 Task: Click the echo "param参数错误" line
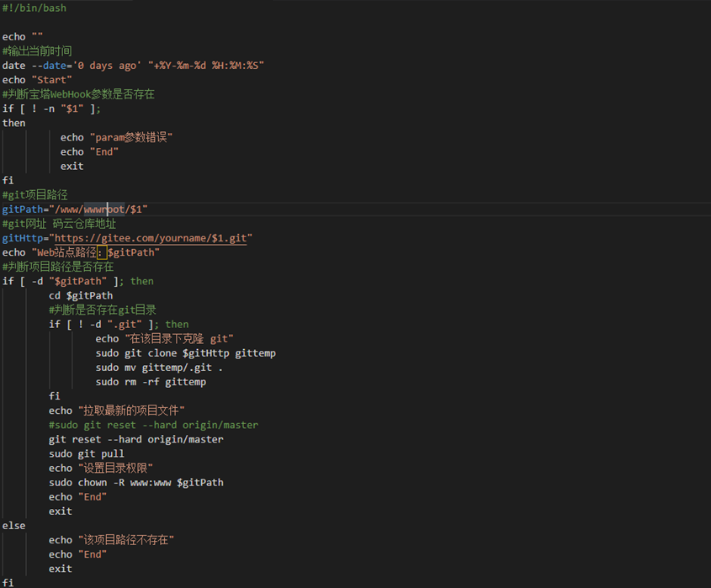click(116, 137)
